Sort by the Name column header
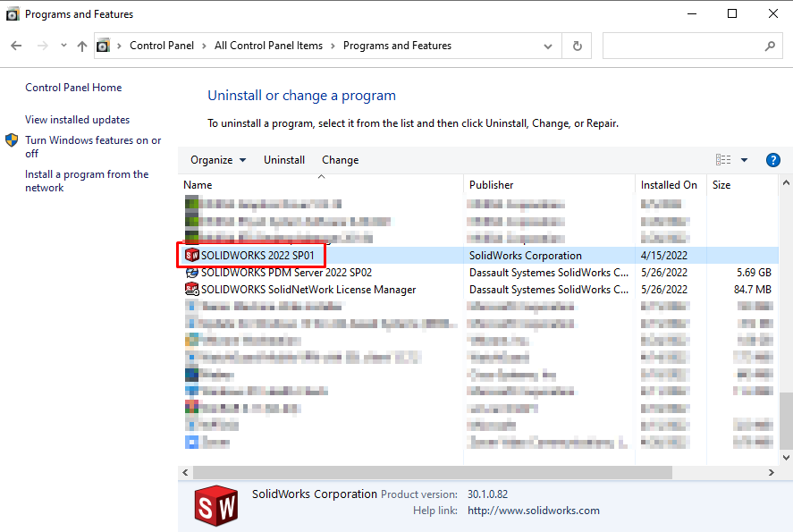 pos(321,185)
